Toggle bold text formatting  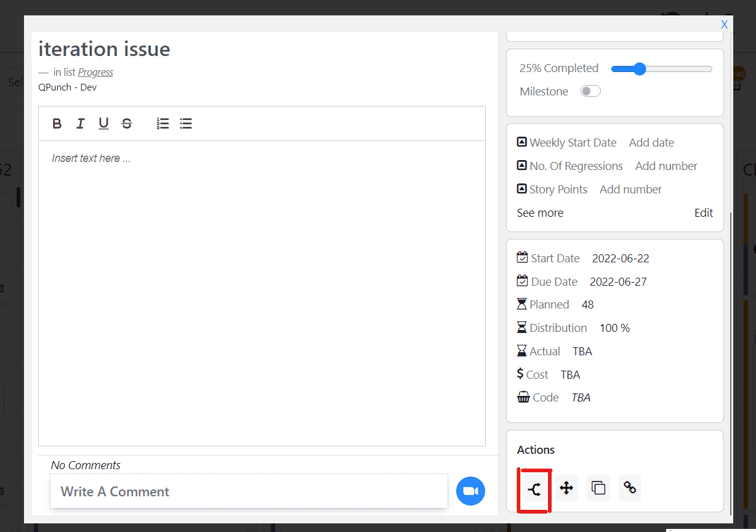(x=57, y=124)
